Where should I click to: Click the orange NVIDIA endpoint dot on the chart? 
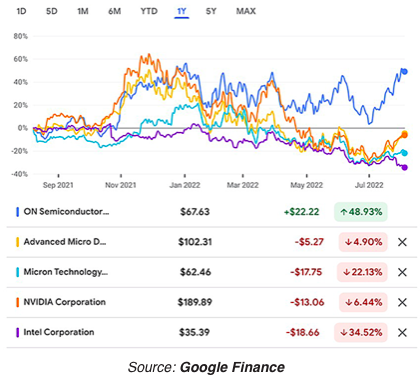pos(405,135)
